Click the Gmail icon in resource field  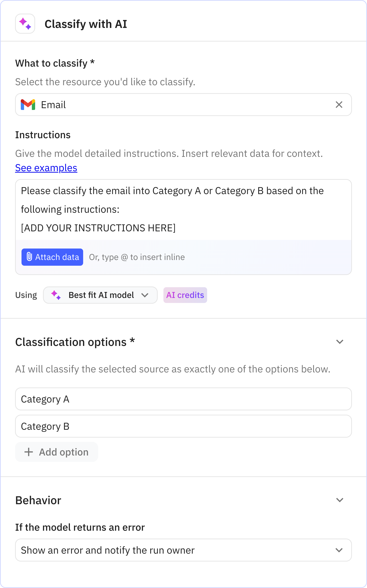pos(28,105)
